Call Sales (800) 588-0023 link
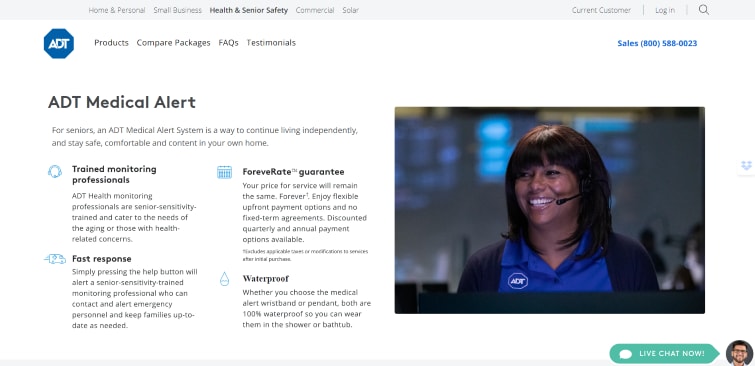The width and height of the screenshot is (755, 366). [657, 43]
